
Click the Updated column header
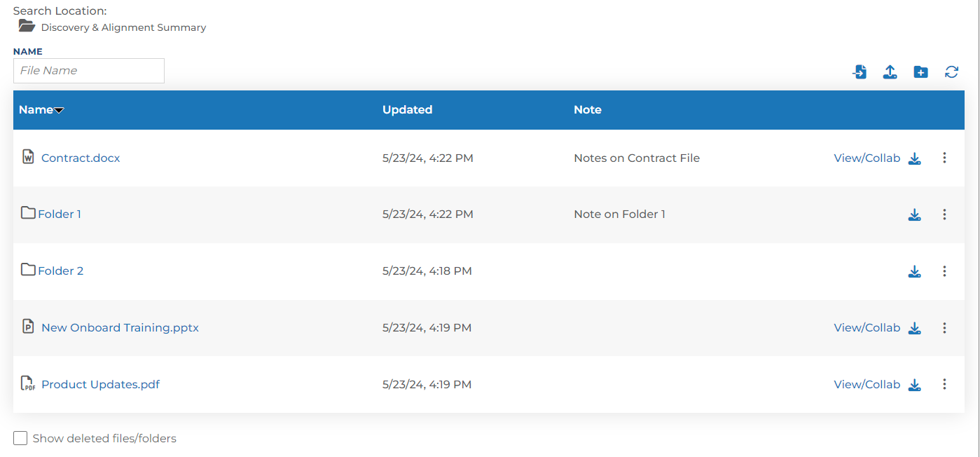coord(407,110)
